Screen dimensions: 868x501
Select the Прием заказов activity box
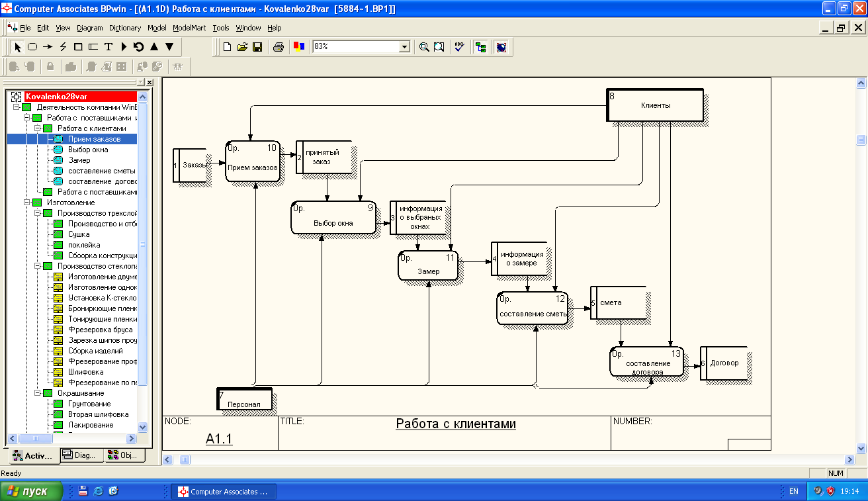tap(252, 161)
